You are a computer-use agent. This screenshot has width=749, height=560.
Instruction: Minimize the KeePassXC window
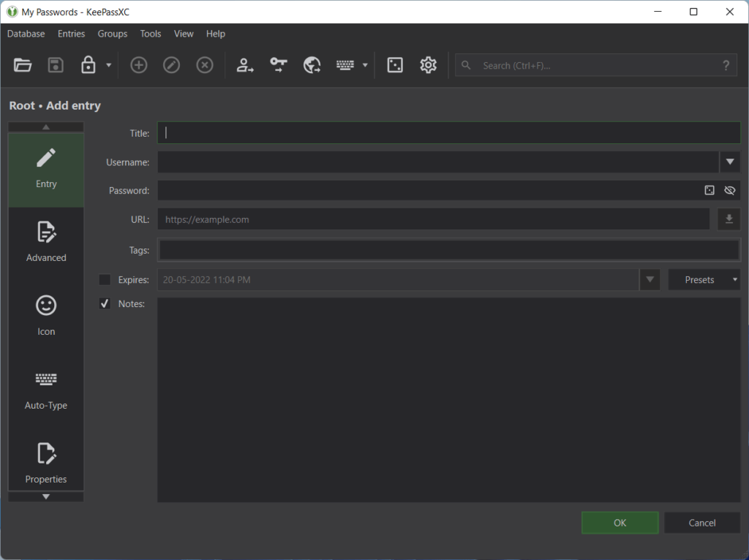[658, 12]
